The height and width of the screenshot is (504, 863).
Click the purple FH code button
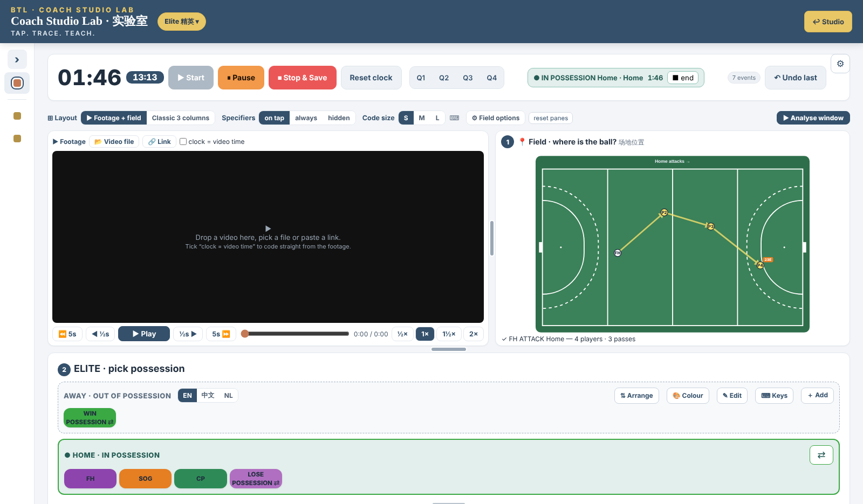tap(90, 479)
